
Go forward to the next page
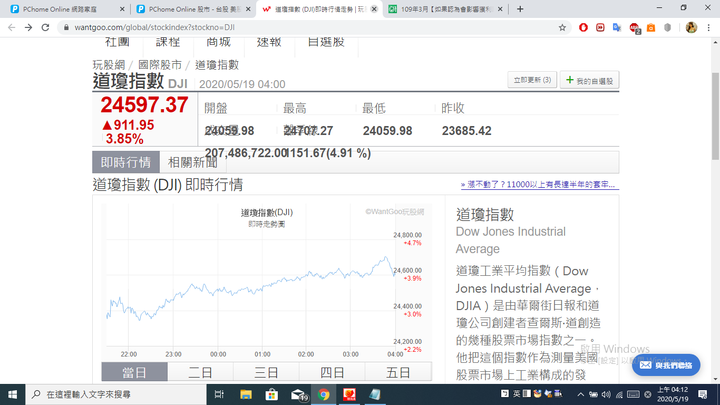[x=28, y=28]
